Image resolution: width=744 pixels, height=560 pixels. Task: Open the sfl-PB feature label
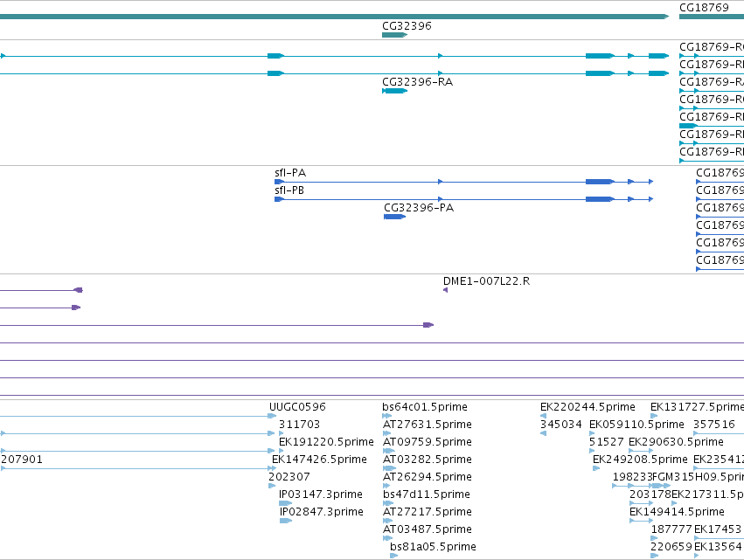(x=289, y=190)
